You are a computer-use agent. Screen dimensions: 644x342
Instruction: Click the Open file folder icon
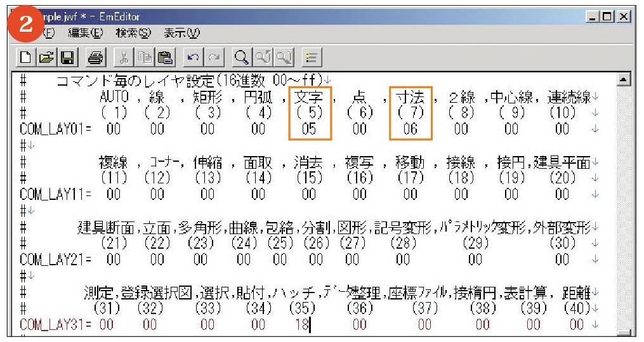click(45, 59)
